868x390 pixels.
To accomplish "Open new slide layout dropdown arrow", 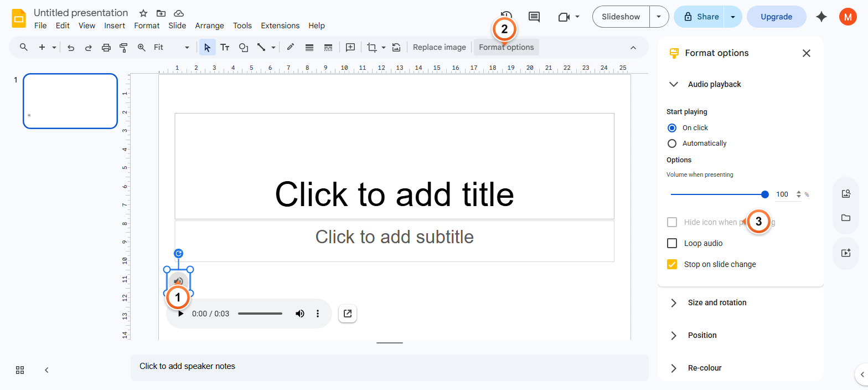I will (54, 48).
